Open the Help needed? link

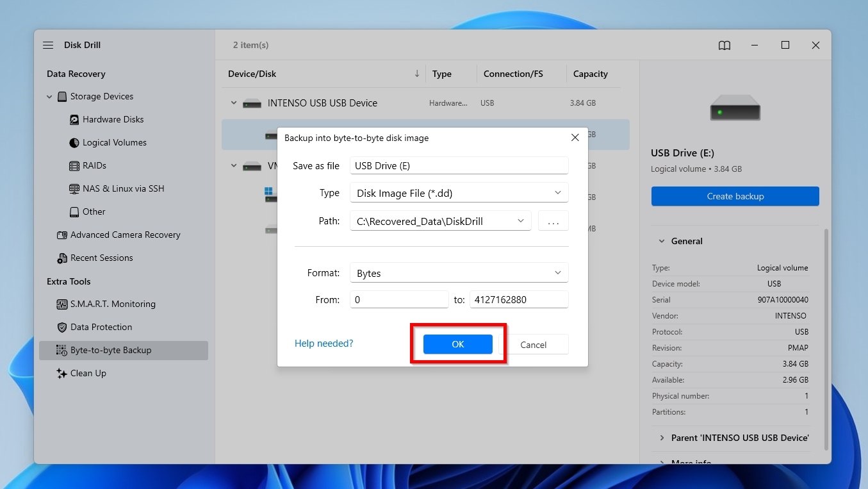tap(323, 344)
